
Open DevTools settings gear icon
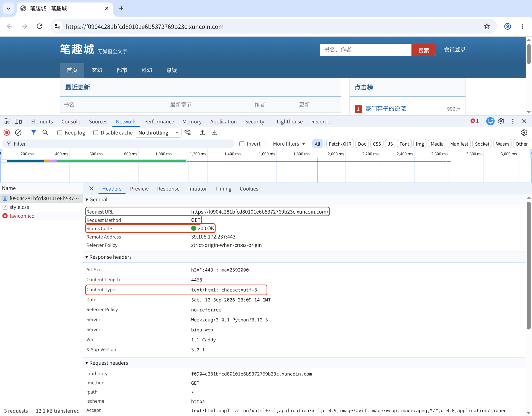point(501,121)
